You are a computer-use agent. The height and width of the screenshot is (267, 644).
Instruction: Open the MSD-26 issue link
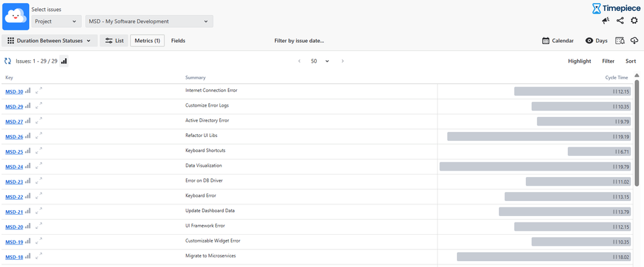point(14,136)
